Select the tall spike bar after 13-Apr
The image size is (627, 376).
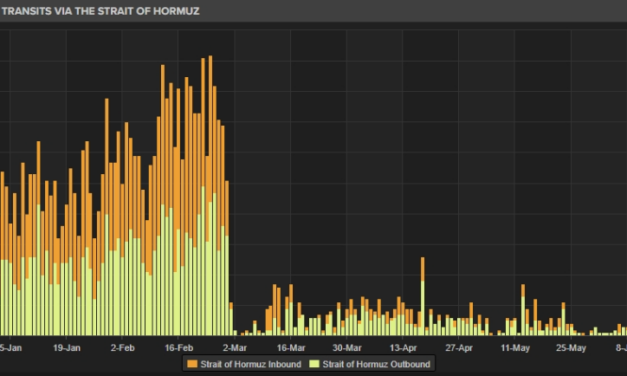pyautogui.click(x=423, y=296)
